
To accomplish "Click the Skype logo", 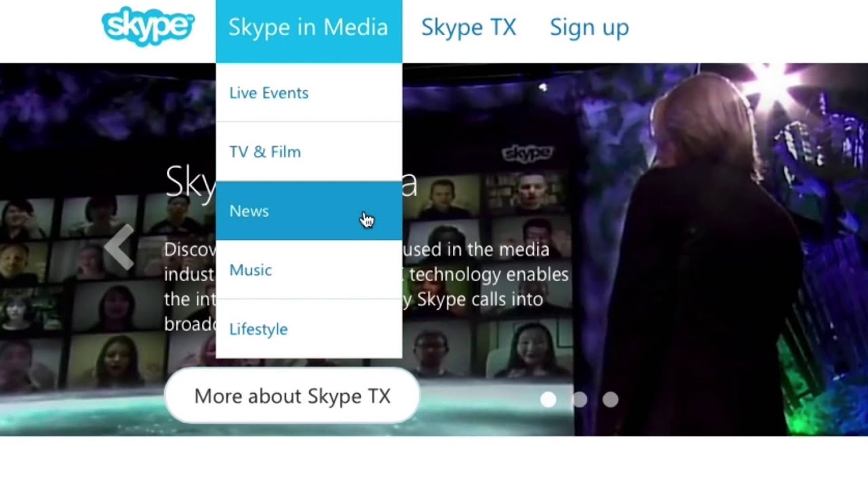I will (148, 26).
